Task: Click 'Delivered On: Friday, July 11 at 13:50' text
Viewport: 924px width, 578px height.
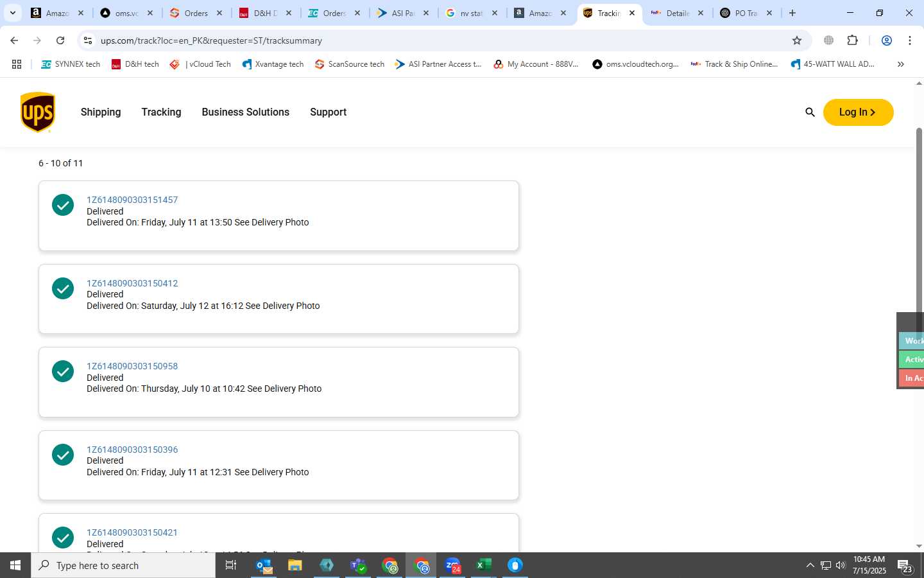Action: [159, 222]
